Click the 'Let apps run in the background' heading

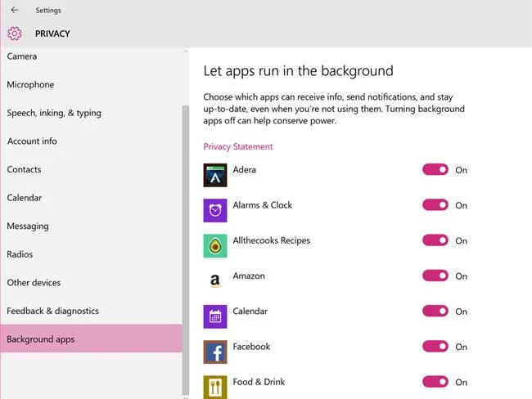(x=298, y=71)
